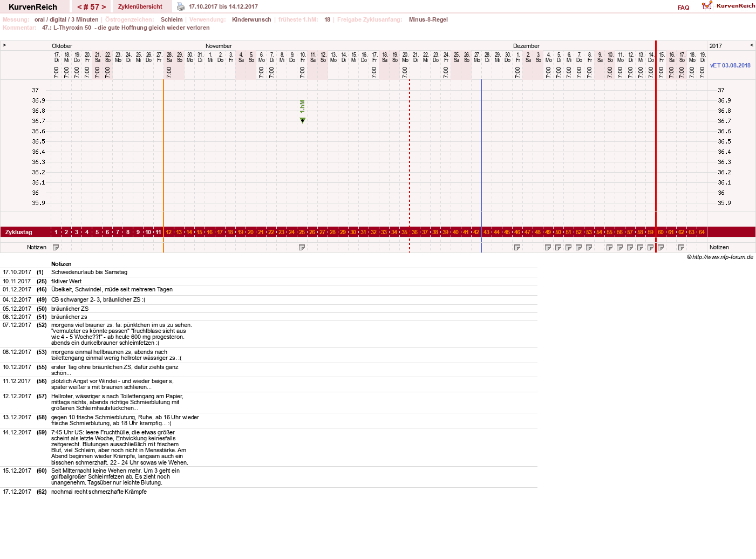The height and width of the screenshot is (559, 756).
Task: Click the 14.12.2017 note entry date
Action: click(x=17, y=432)
